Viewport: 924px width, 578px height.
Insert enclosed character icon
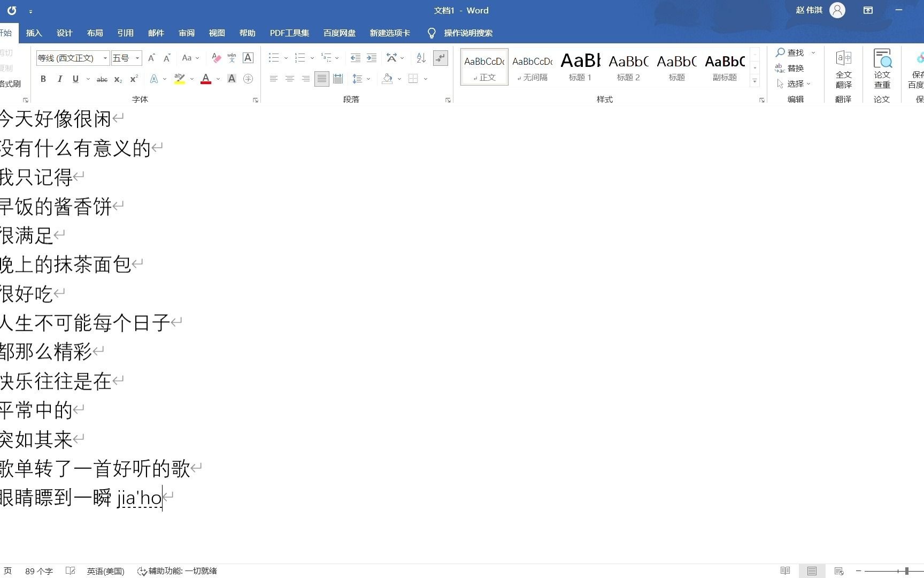pos(248,79)
